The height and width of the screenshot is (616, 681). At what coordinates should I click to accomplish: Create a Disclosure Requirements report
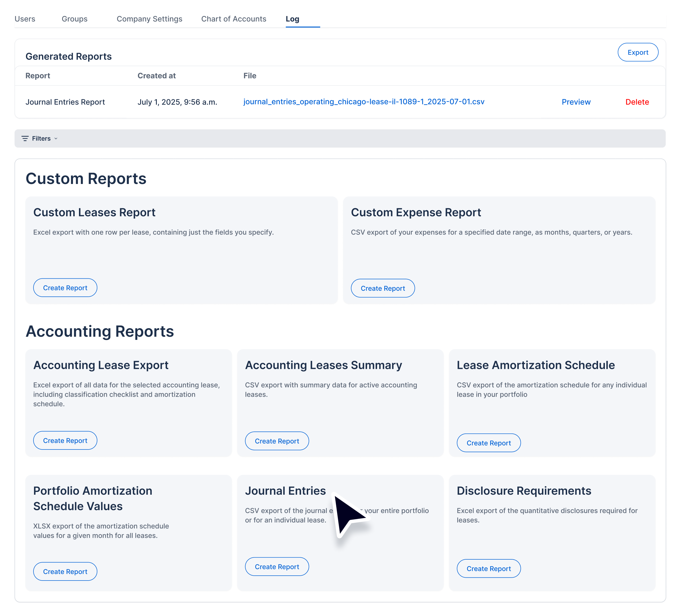pyautogui.click(x=488, y=569)
